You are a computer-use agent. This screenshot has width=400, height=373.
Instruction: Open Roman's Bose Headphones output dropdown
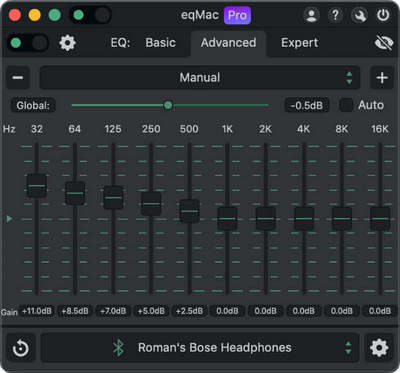click(200, 348)
